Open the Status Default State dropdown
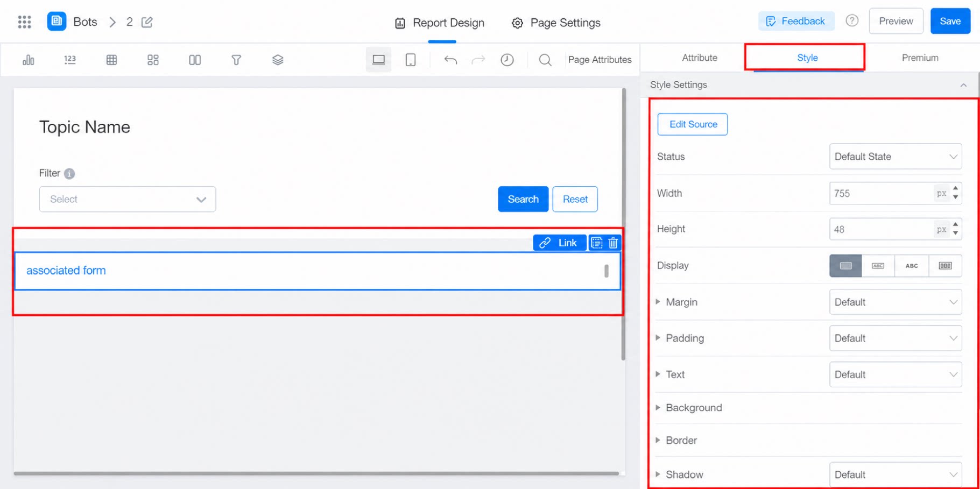Viewport: 980px width, 489px height. 896,157
